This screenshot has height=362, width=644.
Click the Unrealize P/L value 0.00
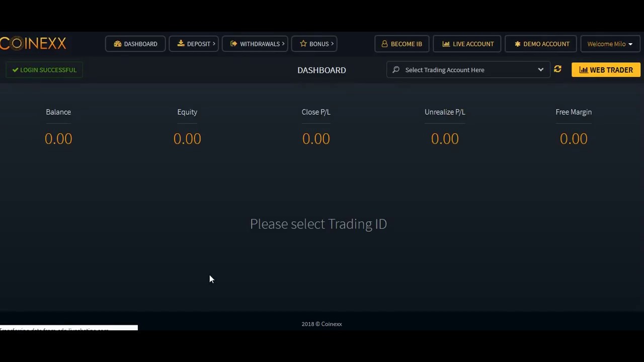click(445, 139)
